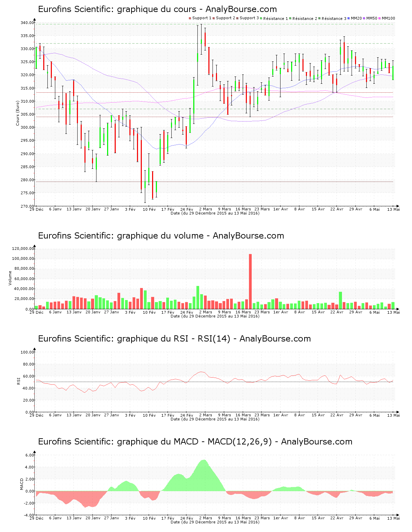This screenshot has width=412, height=532.
Task: Select the Résistance 2 legend label
Action: [305, 19]
